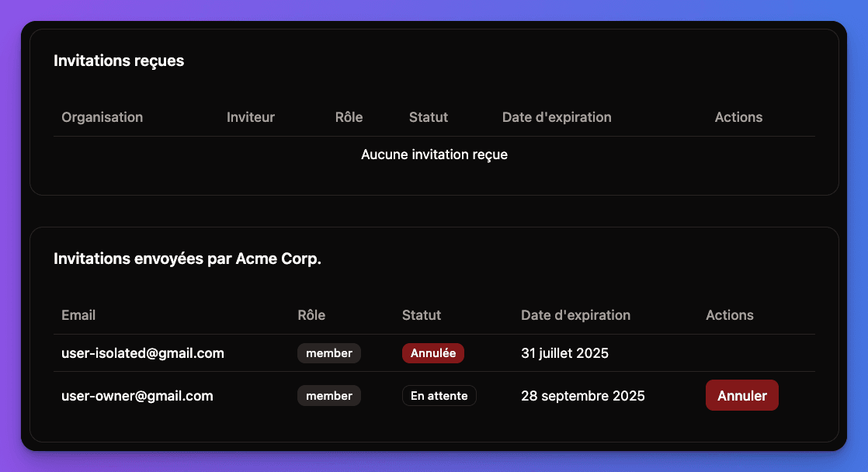868x472 pixels.
Task: Click the date 31 juillet 2025
Action: tap(564, 352)
